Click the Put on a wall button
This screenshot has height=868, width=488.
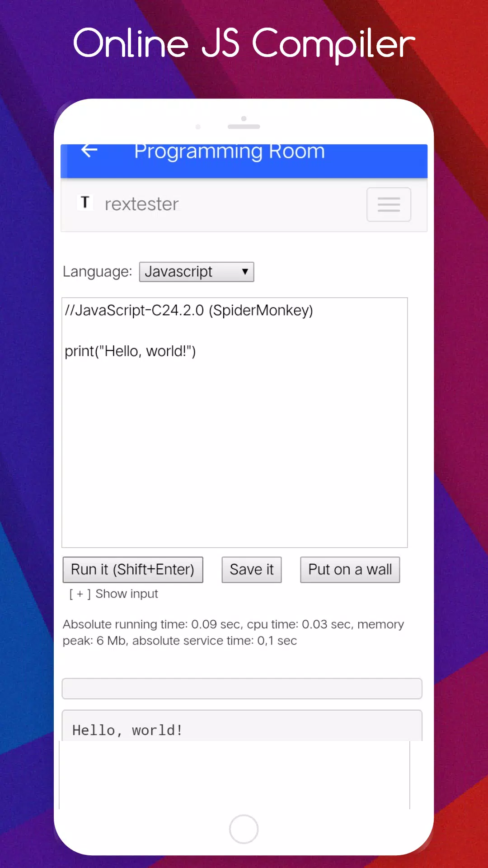[350, 570]
